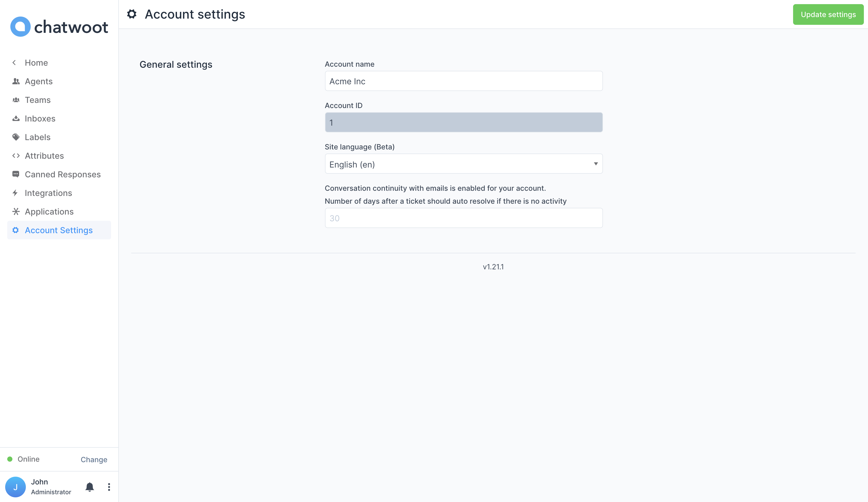Image resolution: width=868 pixels, height=502 pixels.
Task: Click the Agents sidebar icon
Action: click(16, 81)
